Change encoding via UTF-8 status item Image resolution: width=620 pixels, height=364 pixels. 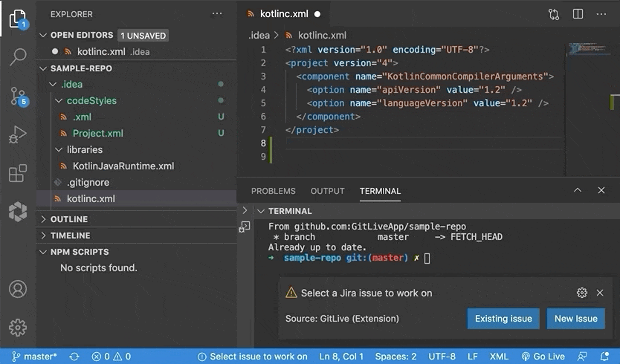click(x=442, y=357)
